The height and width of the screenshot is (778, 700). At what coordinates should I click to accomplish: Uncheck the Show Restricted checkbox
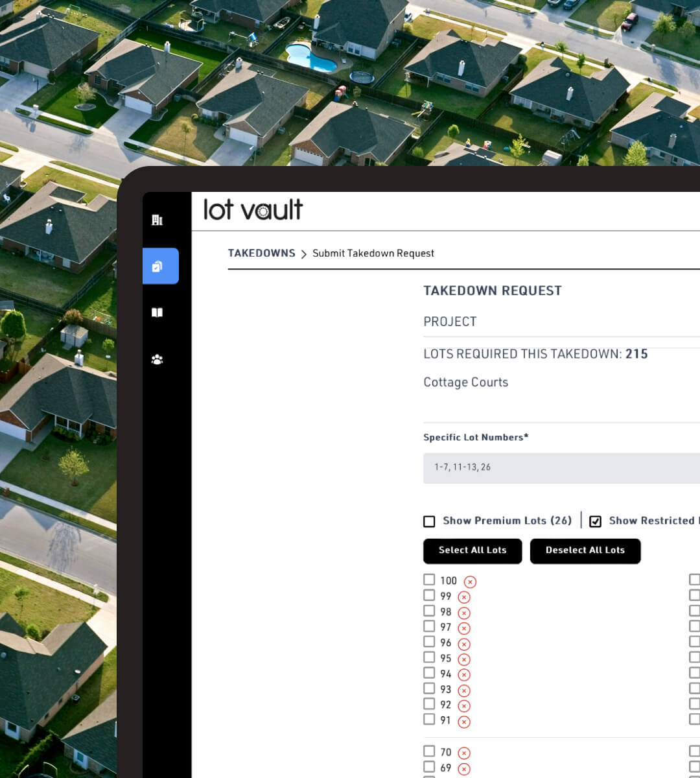596,521
